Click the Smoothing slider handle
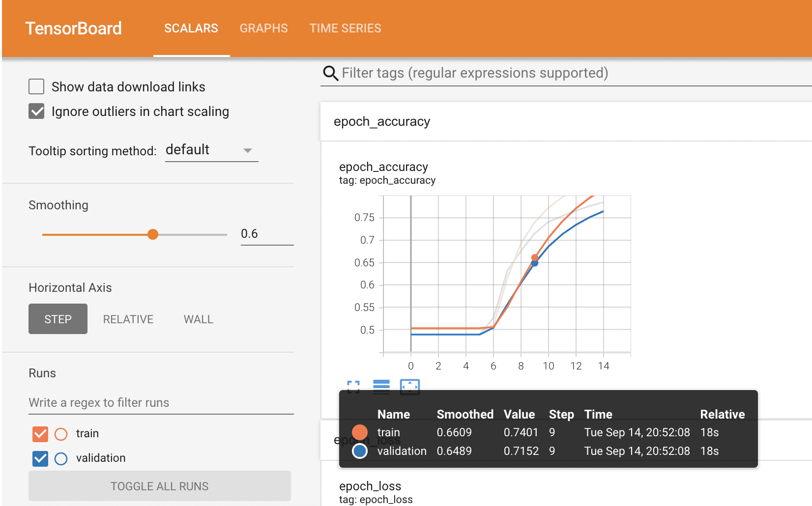Screen dimensions: 812x506 point(153,234)
